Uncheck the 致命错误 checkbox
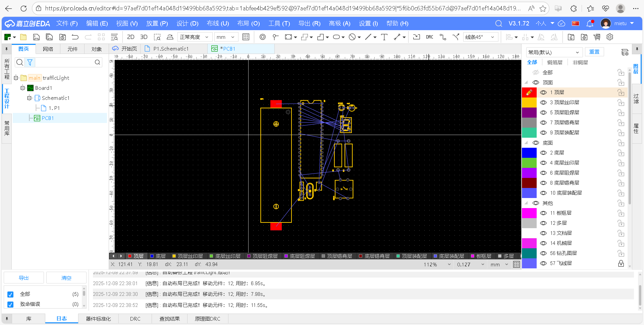This screenshot has height=325, width=644. coord(10,304)
